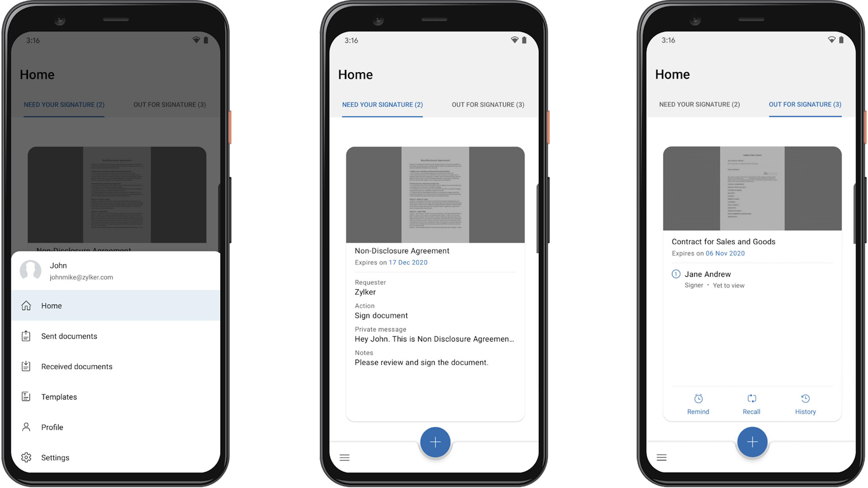Tap the Profile sidebar icon

coord(26,427)
